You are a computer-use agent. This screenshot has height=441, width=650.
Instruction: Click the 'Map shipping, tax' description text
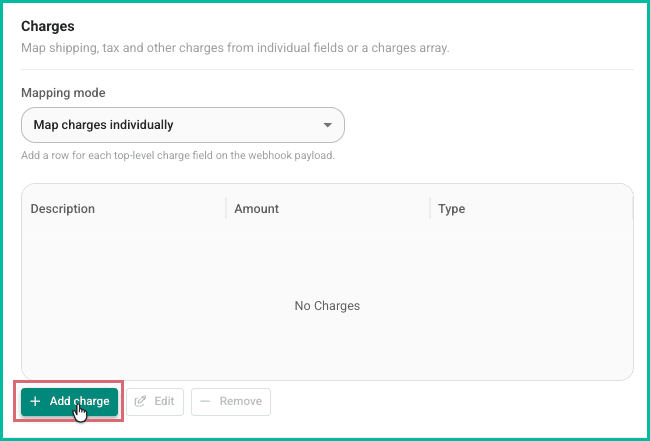(235, 48)
